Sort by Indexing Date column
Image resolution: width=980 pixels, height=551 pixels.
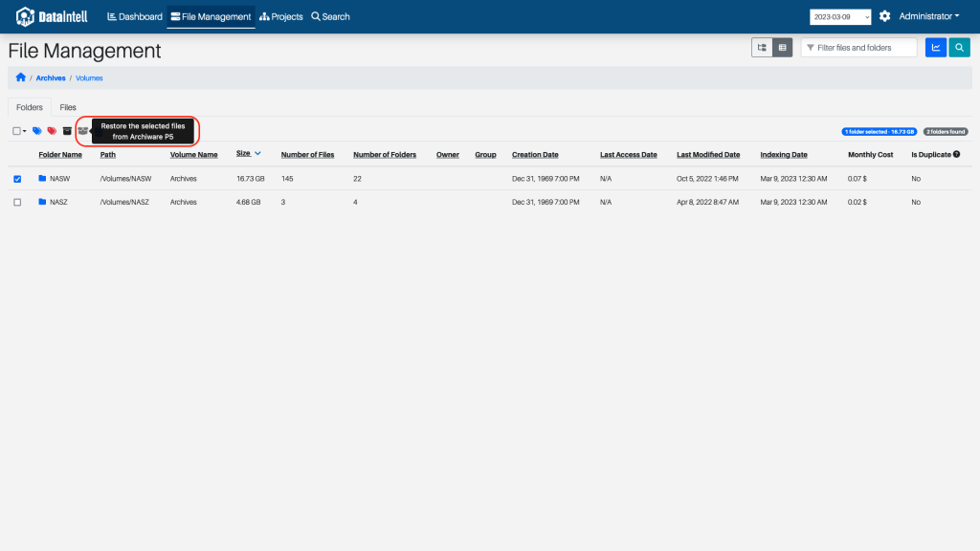coord(784,155)
